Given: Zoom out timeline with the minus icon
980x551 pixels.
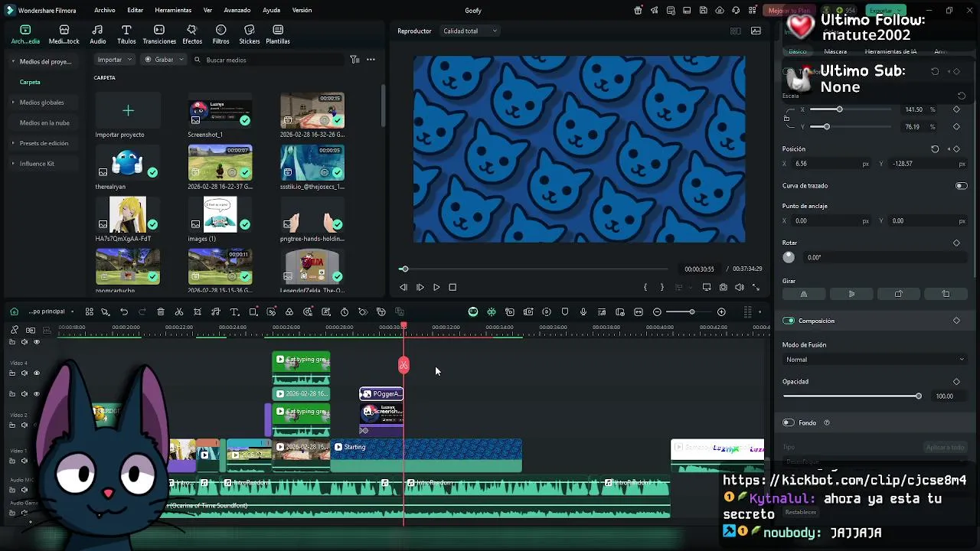Looking at the screenshot, I should pyautogui.click(x=657, y=312).
